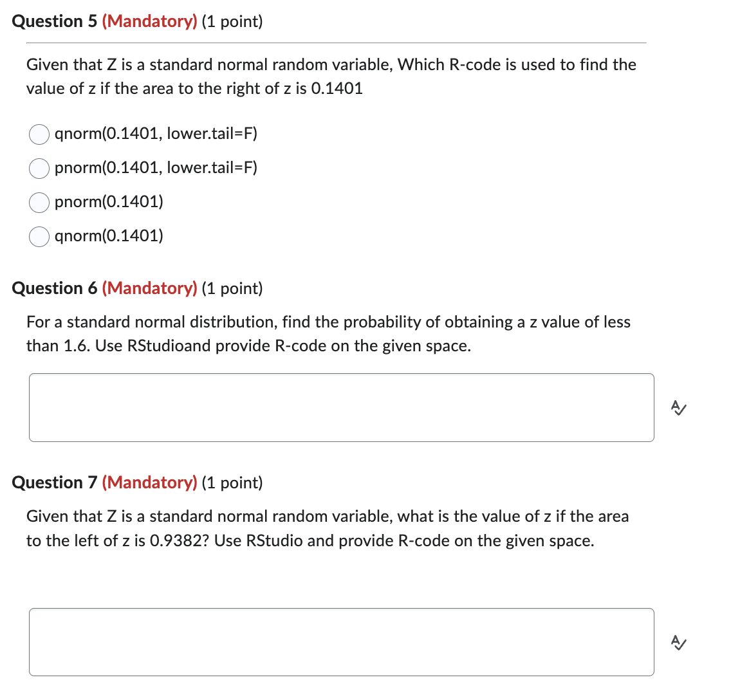Click the Mandatory label on Question 7

point(149,483)
